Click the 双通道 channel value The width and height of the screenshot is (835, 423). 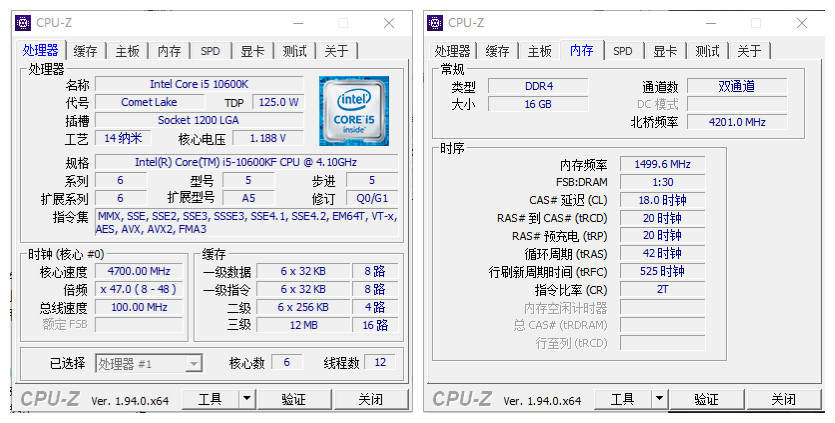pyautogui.click(x=737, y=86)
